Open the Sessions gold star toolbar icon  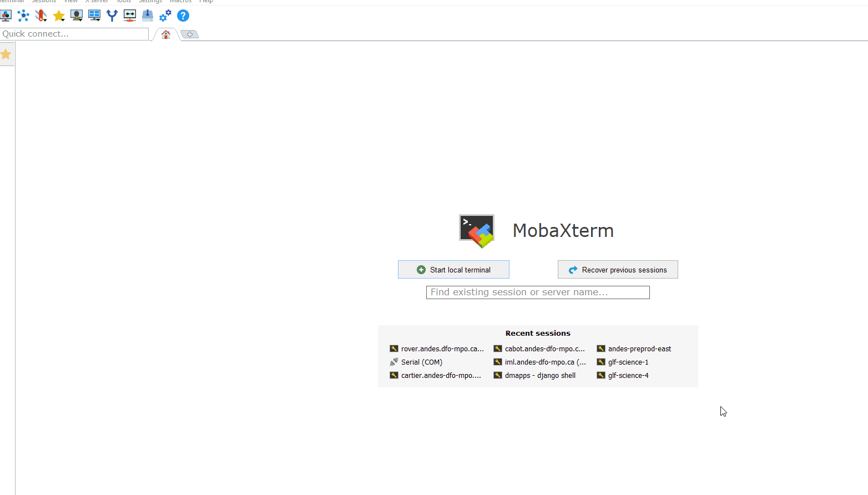(59, 16)
